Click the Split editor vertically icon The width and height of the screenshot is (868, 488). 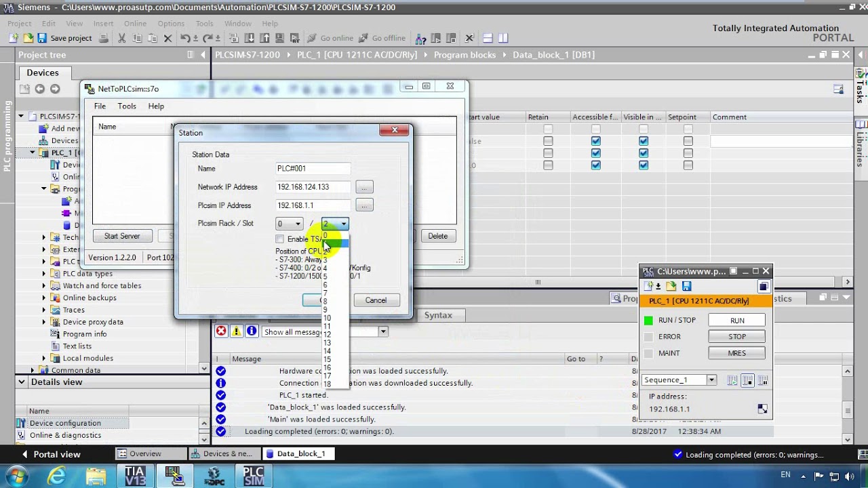click(503, 38)
